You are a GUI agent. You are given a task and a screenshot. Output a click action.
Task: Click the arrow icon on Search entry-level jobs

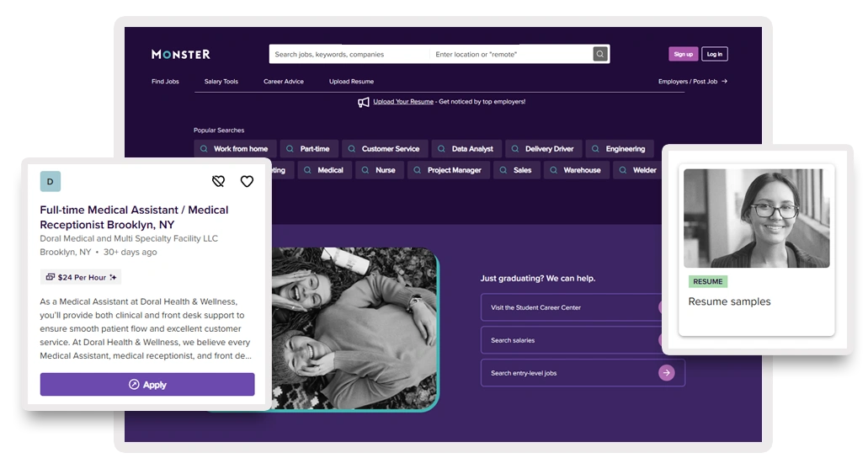666,372
